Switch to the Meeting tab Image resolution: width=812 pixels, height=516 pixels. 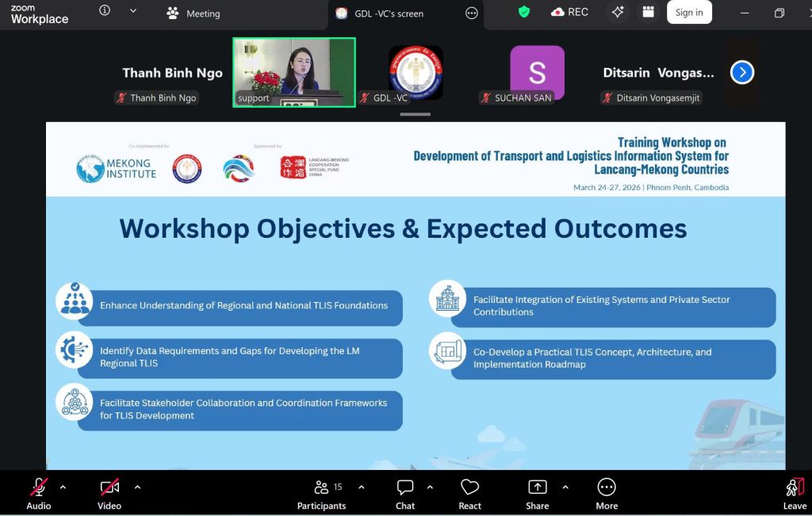point(193,13)
